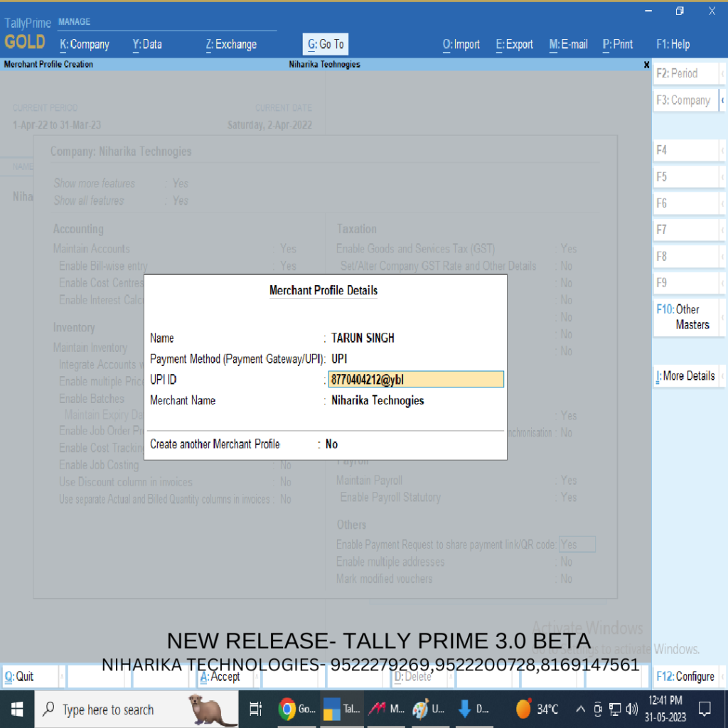Screen dimensions: 728x728
Task: Click the F10: Other Masters button
Action: pos(686,317)
